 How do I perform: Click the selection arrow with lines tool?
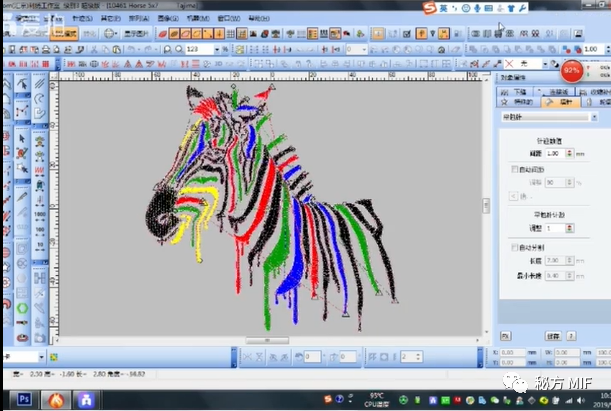[x=22, y=168]
